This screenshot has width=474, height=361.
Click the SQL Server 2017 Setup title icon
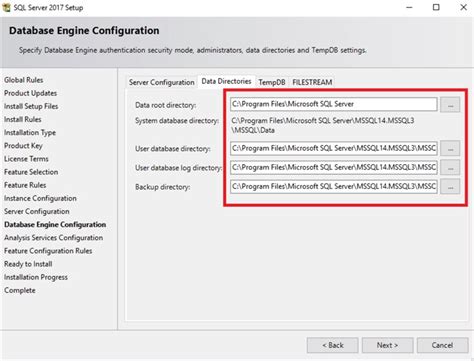[x=6, y=7]
